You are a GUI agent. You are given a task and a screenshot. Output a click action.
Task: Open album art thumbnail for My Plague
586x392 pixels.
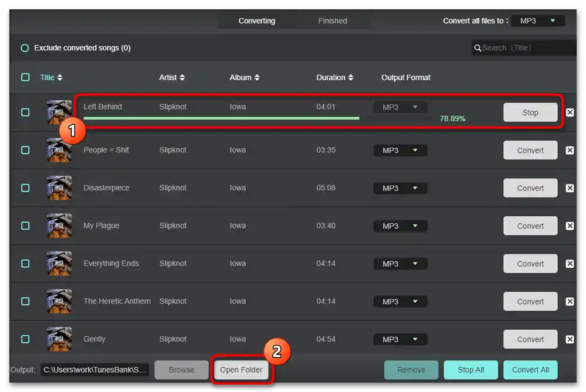59,226
